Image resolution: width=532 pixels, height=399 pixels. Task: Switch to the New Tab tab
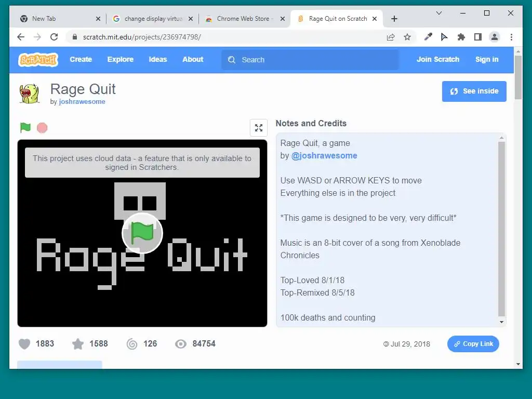coord(57,19)
